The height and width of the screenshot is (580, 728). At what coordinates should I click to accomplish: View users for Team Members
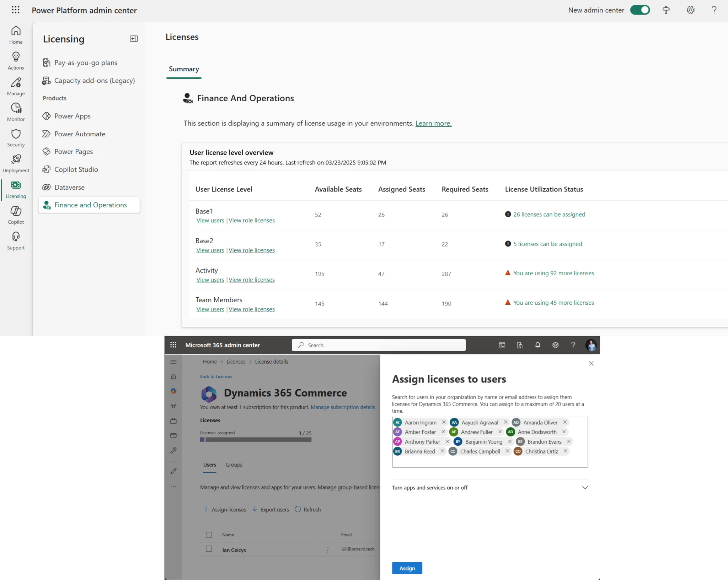pos(210,309)
